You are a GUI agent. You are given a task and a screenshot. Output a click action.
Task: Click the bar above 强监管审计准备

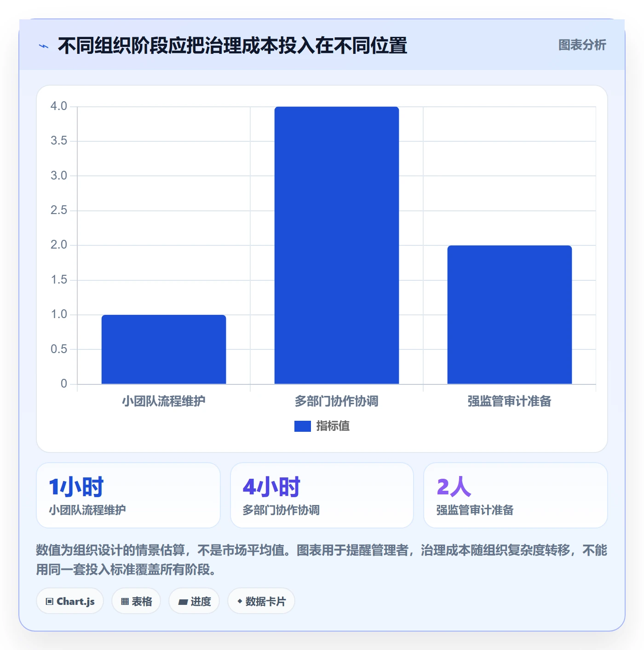pyautogui.click(x=510, y=315)
